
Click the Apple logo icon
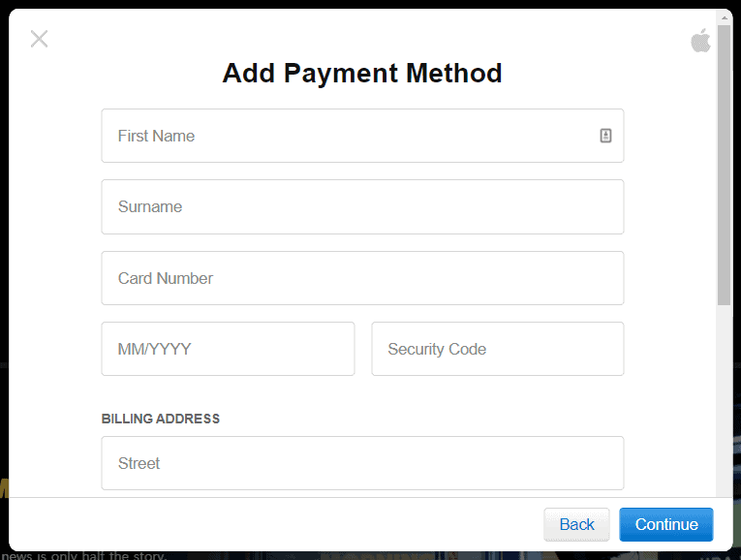[x=700, y=40]
